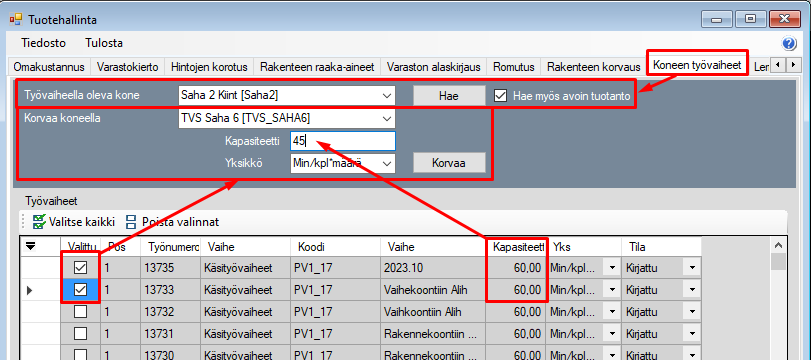
Task: Click Poista valinnat clear selections icon
Action: pyautogui.click(x=131, y=222)
